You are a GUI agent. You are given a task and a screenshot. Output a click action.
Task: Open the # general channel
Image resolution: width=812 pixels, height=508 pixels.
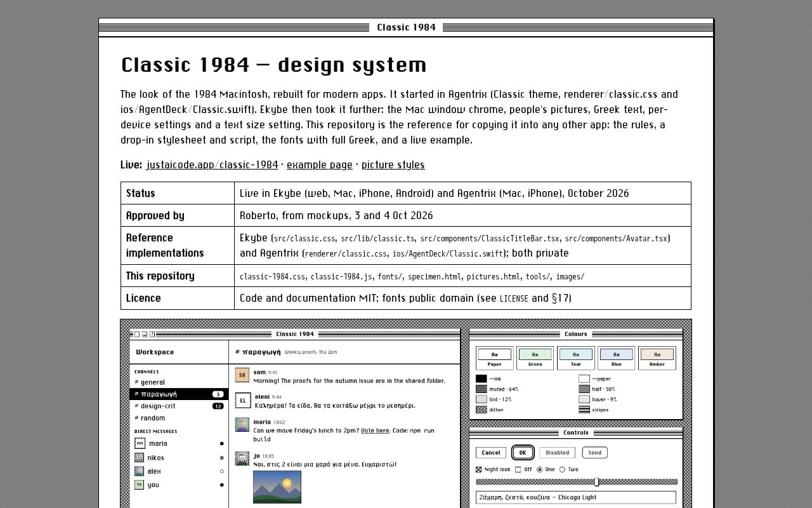[179, 382]
